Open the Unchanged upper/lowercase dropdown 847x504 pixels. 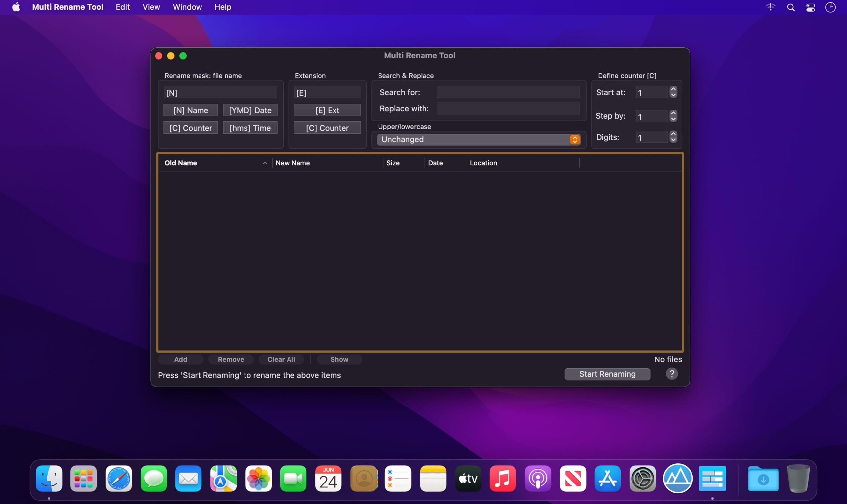pyautogui.click(x=477, y=139)
